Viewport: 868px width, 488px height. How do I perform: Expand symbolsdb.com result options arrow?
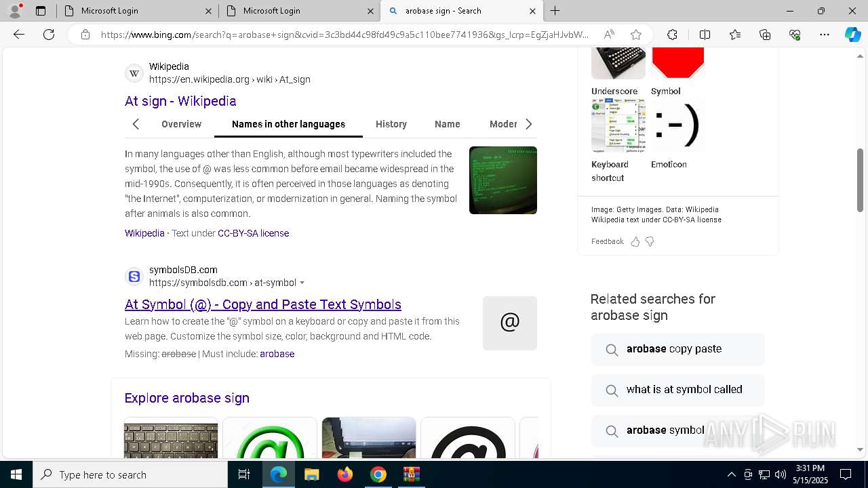click(302, 283)
